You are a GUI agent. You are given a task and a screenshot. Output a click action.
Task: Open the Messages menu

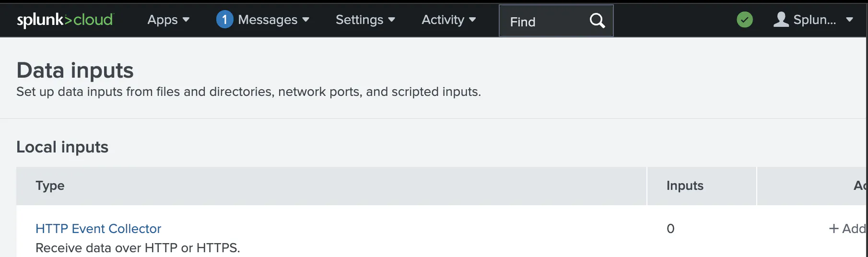(x=268, y=20)
